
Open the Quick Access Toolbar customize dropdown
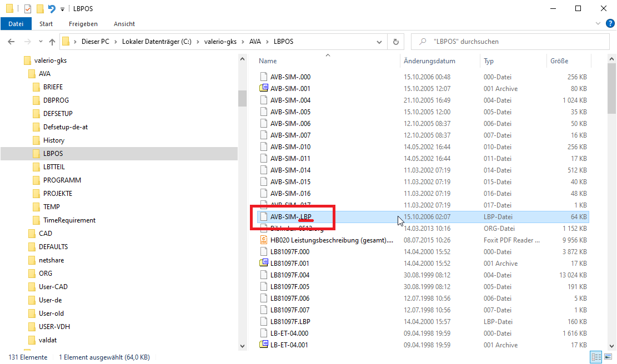[62, 9]
